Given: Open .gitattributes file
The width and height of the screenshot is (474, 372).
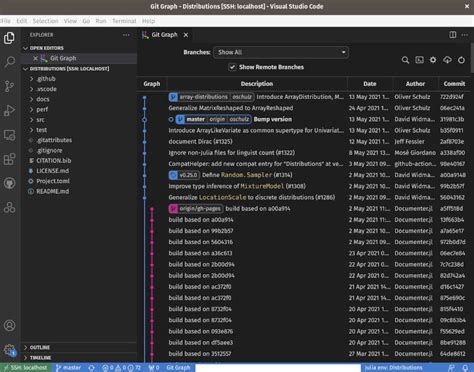Looking at the screenshot, I should tap(79, 140).
